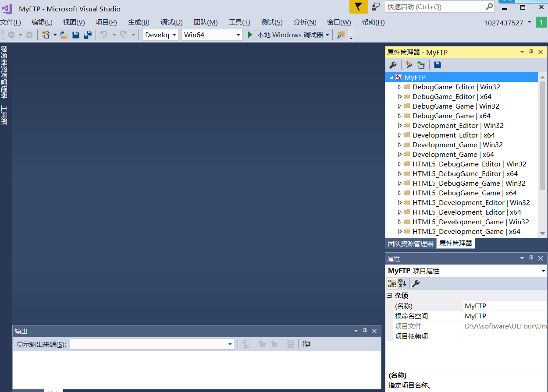Viewport: 548px width, 392px height.
Task: Open the new project icon dropdown arrow
Action: point(55,35)
